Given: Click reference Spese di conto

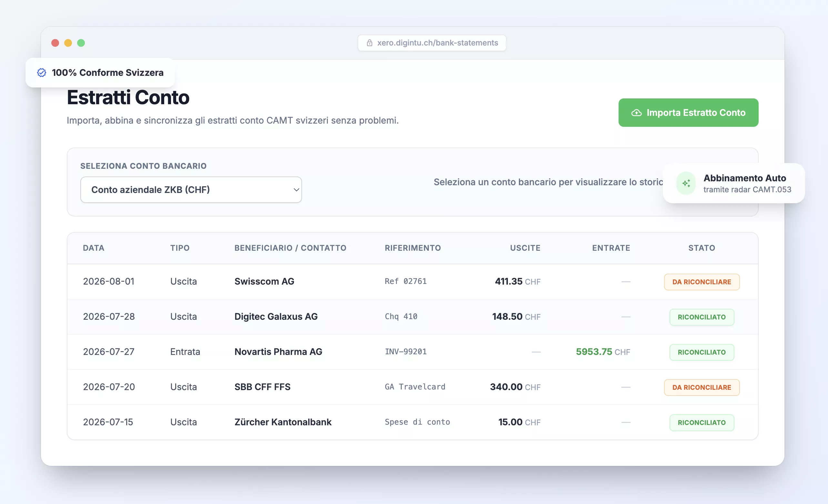Looking at the screenshot, I should click(x=417, y=422).
